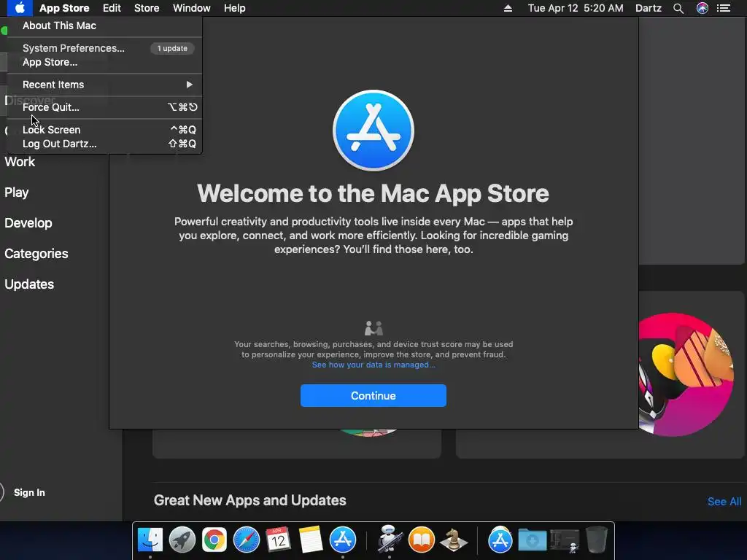747x560 pixels.
Task: Select Force Quit… menu item
Action: (105, 107)
